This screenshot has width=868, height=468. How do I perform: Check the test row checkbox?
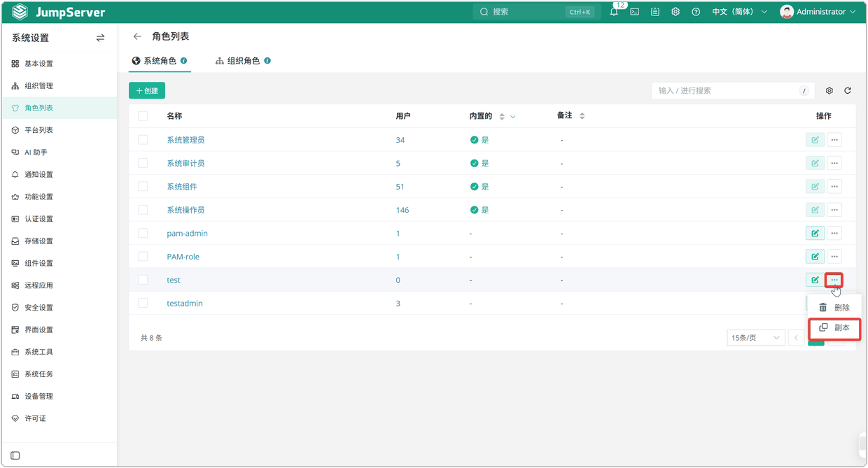click(143, 280)
